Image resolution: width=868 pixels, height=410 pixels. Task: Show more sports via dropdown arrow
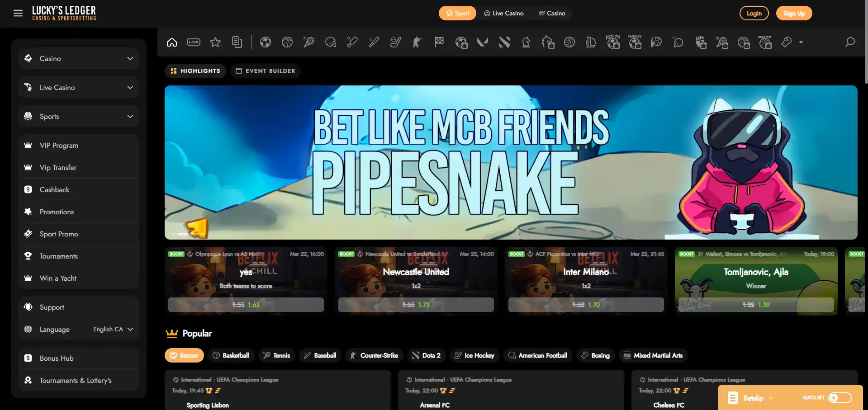[801, 42]
